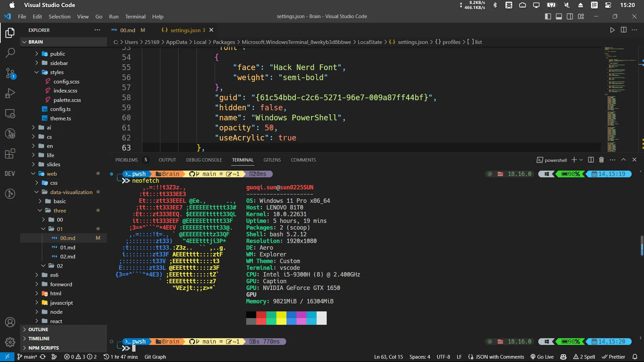Image resolution: width=644 pixels, height=362 pixels.
Task: Open the Remote Explorer view
Action: tap(10, 114)
